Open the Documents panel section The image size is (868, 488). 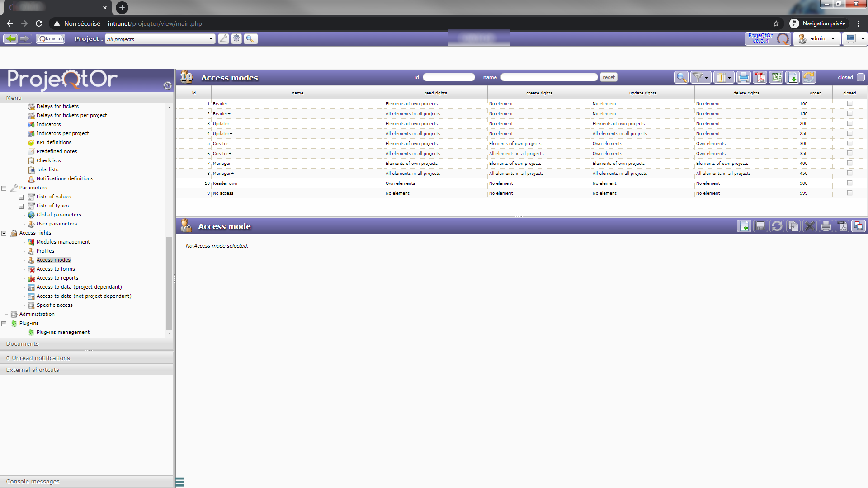[x=23, y=344]
